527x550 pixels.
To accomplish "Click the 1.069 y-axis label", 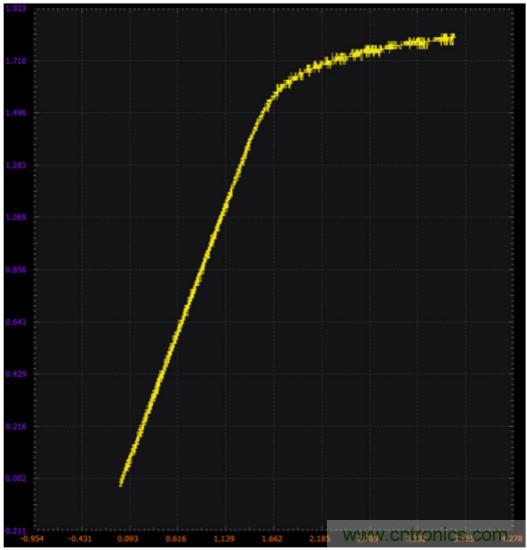I will [x=16, y=217].
